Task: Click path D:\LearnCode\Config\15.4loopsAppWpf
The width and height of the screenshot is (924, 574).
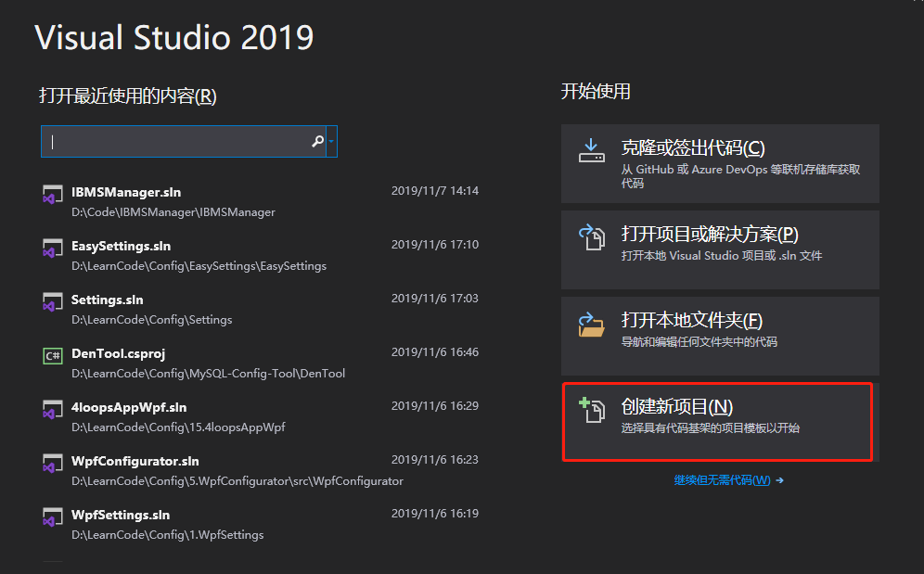Action: (178, 427)
